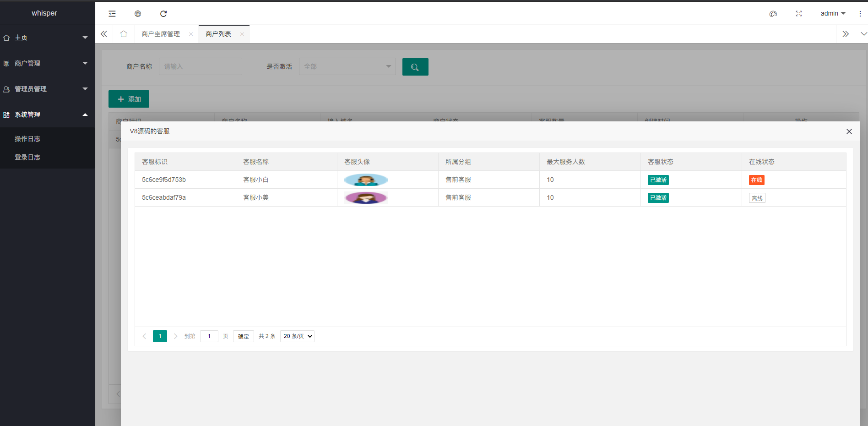The height and width of the screenshot is (426, 868).
Task: Collapse the sidebar using the menu icon
Action: pos(112,14)
